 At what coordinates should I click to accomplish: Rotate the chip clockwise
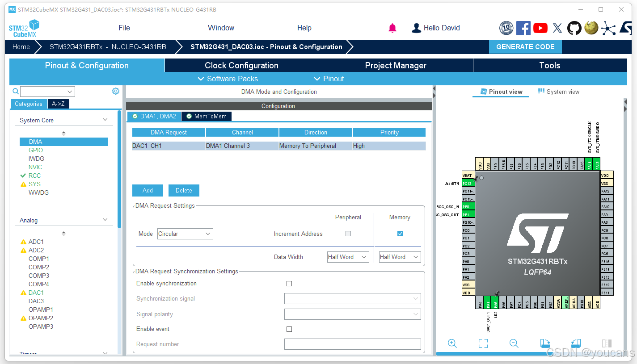545,343
